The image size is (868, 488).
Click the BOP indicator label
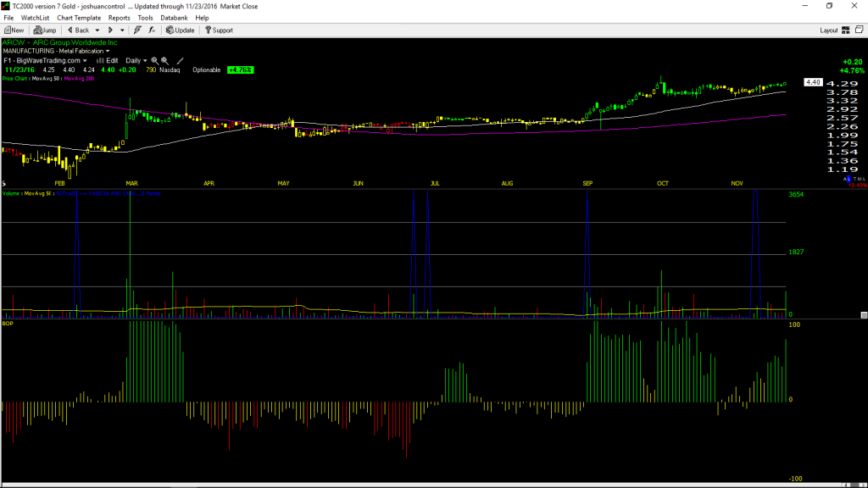pos(8,323)
